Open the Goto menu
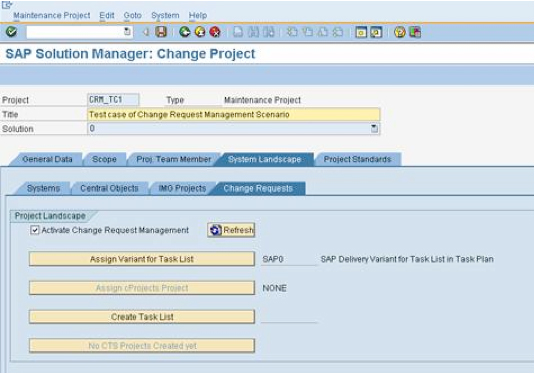Viewport: 535px width, 374px height. (132, 15)
